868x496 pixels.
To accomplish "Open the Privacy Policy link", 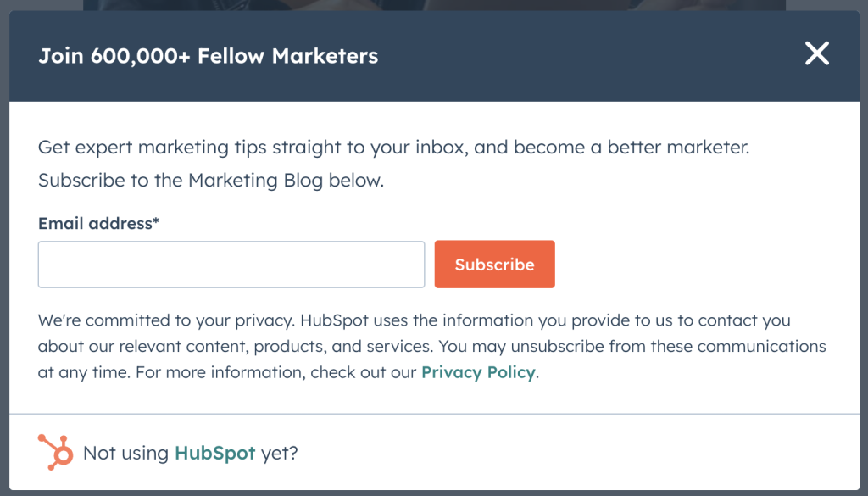I will pos(478,372).
